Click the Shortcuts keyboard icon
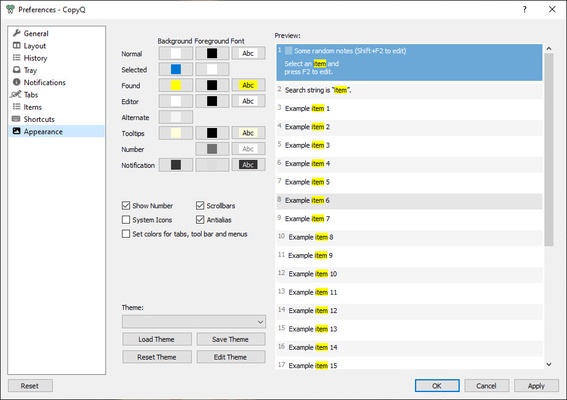The width and height of the screenshot is (567, 400). pyautogui.click(x=16, y=119)
